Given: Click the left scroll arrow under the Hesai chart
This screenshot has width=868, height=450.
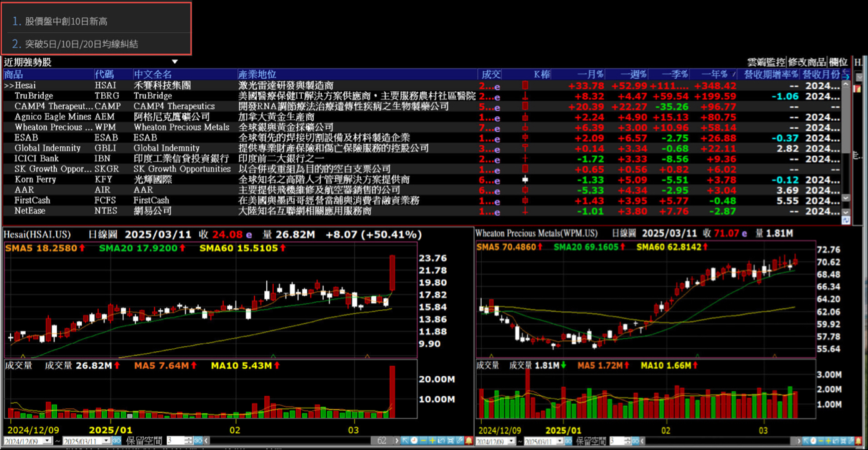Looking at the screenshot, I should 206,441.
